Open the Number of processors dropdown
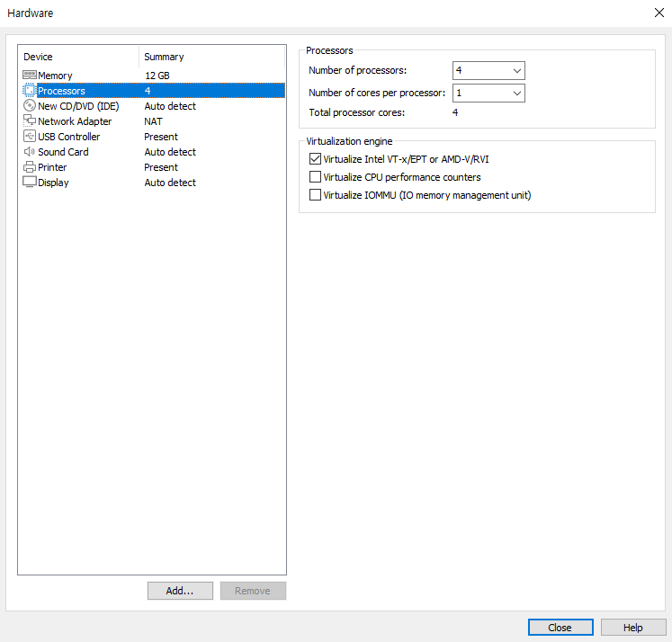Screen dimensions: 672x642 [488, 70]
